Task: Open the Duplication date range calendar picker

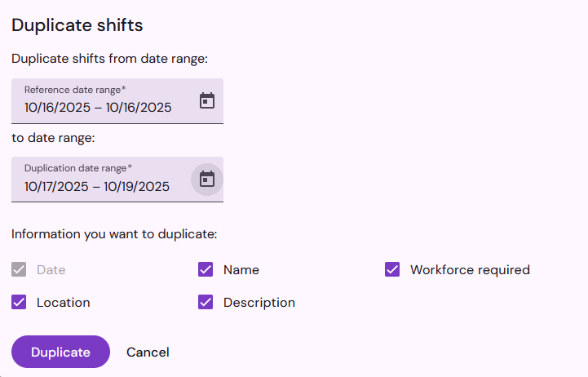Action: click(x=207, y=179)
